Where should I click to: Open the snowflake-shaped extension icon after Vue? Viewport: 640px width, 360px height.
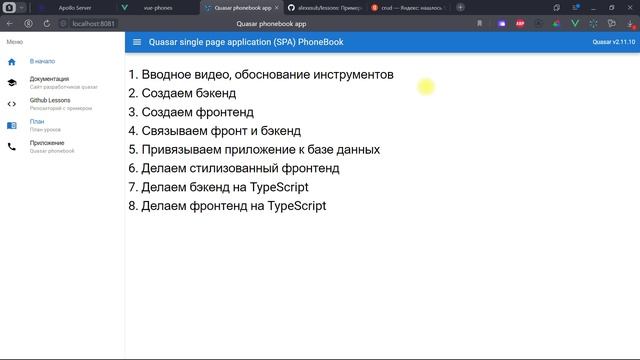[x=593, y=24]
